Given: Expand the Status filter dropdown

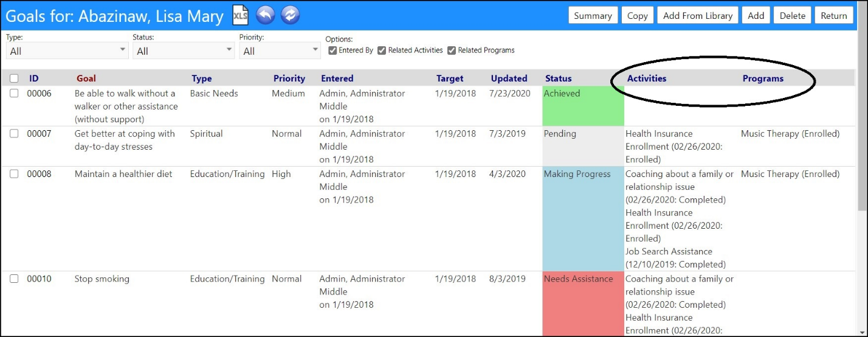Looking at the screenshot, I should point(184,51).
